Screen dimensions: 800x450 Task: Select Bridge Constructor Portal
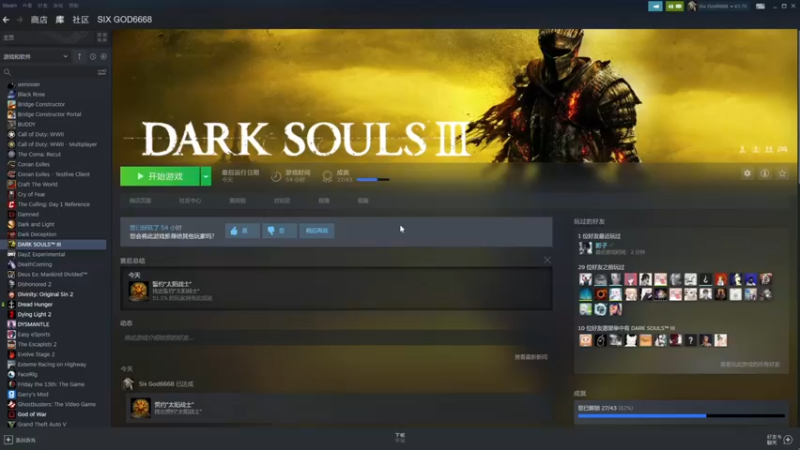tap(49, 114)
